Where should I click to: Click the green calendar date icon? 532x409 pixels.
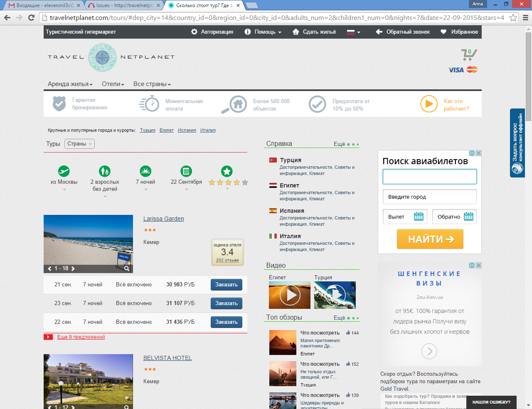click(186, 171)
